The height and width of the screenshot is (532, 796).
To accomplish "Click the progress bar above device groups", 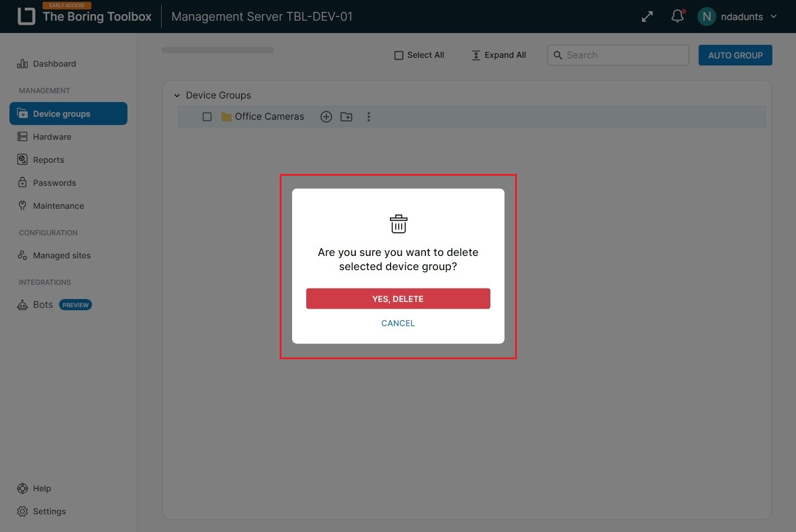I will point(218,51).
